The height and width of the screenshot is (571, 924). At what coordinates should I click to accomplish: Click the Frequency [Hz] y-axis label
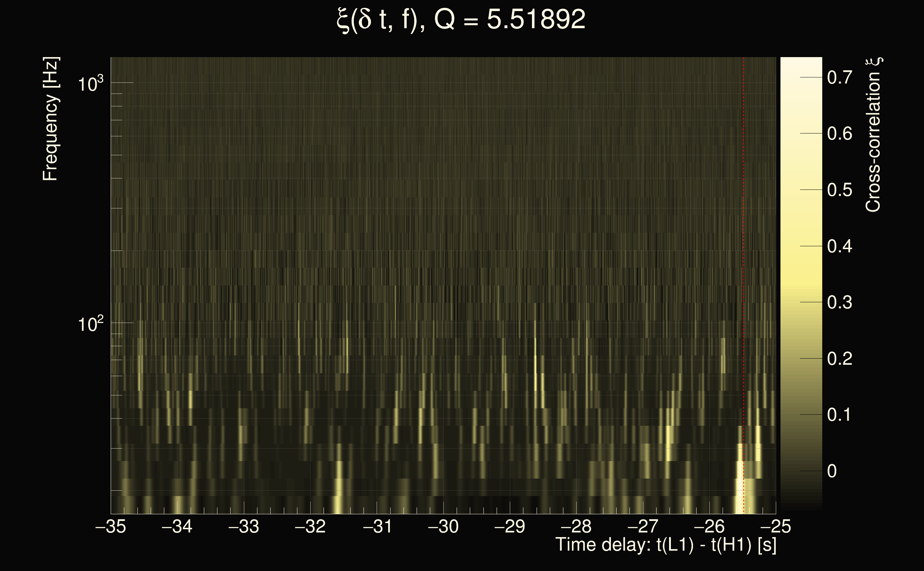point(50,119)
